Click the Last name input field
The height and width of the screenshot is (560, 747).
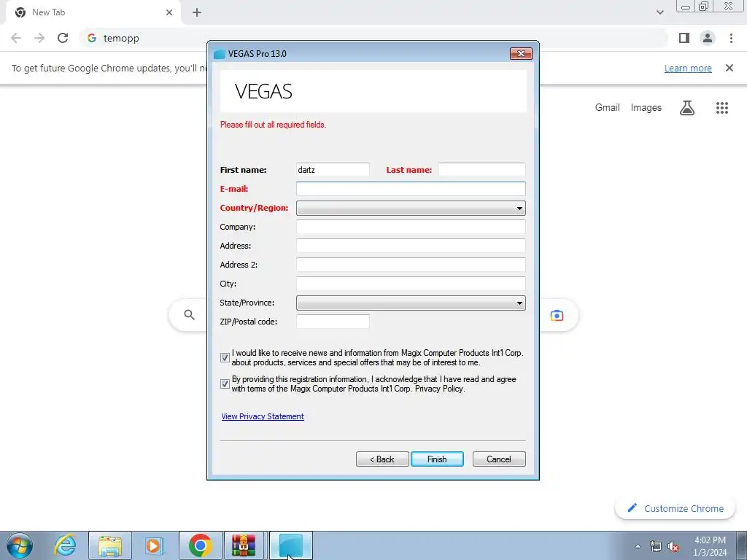point(481,169)
